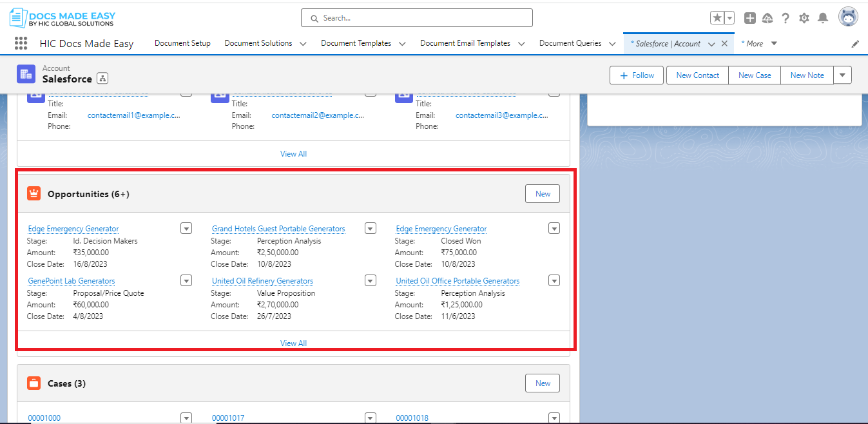The width and height of the screenshot is (868, 424).
Task: Click the Favorites star icon
Action: 717,18
